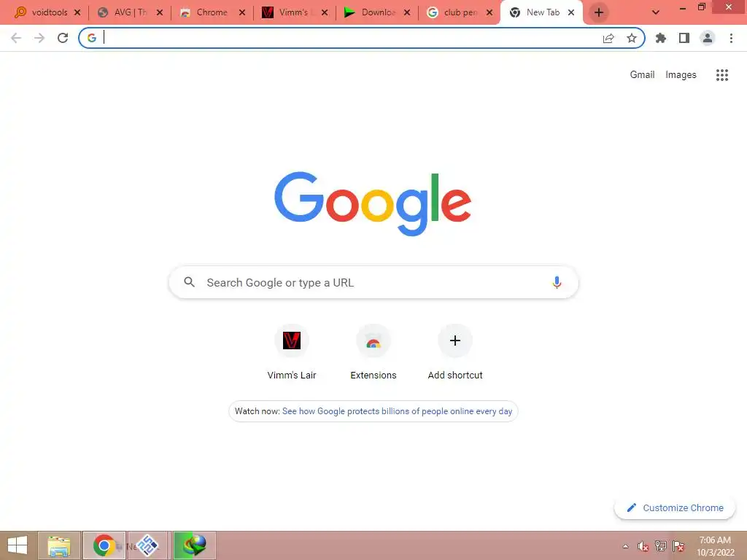Screen dimensions: 747x560
Task: Close the club pen tab
Action: point(489,12)
